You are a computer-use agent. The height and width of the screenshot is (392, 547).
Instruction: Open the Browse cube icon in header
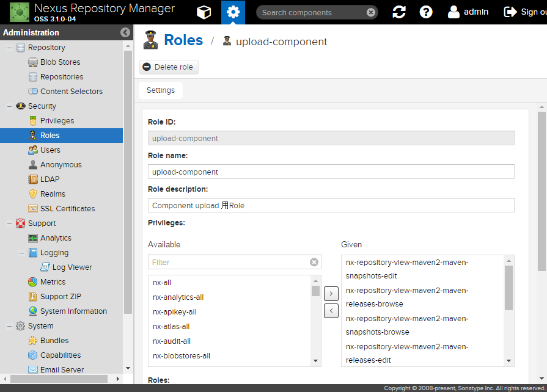204,12
